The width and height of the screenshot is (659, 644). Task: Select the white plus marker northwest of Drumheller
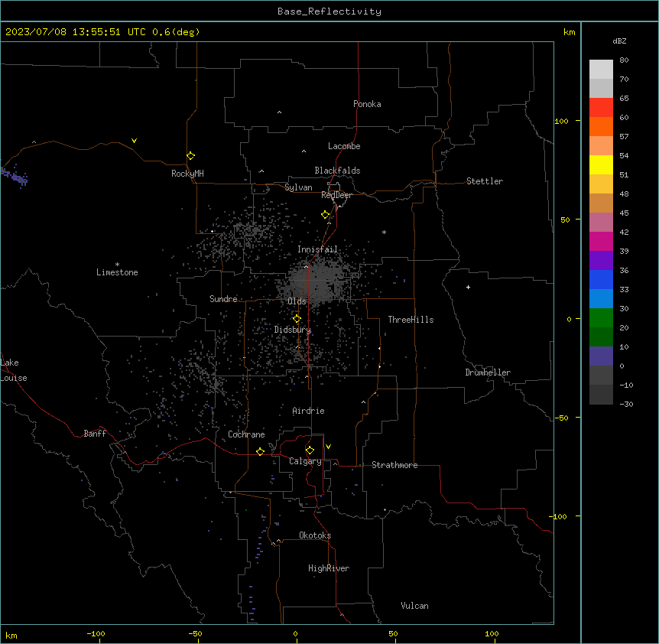(468, 287)
